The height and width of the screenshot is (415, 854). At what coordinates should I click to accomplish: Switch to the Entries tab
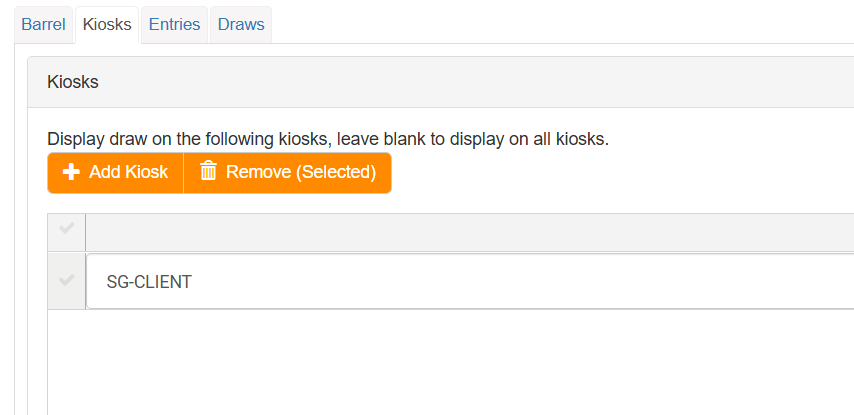click(x=175, y=24)
